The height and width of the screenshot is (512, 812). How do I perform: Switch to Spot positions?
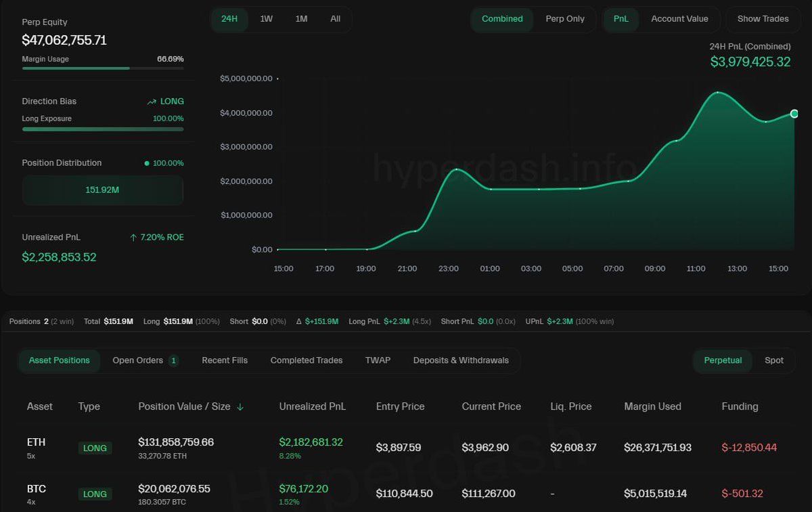774,360
